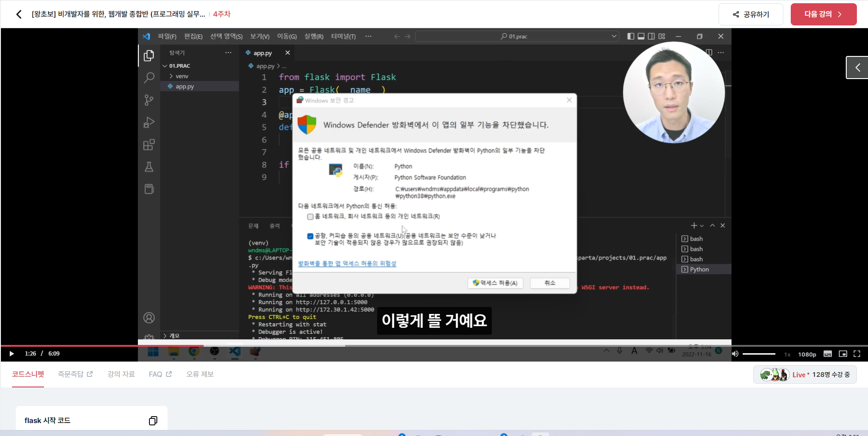Click Live 128명 수강 중 badge
The image size is (868, 436).
pyautogui.click(x=805, y=375)
